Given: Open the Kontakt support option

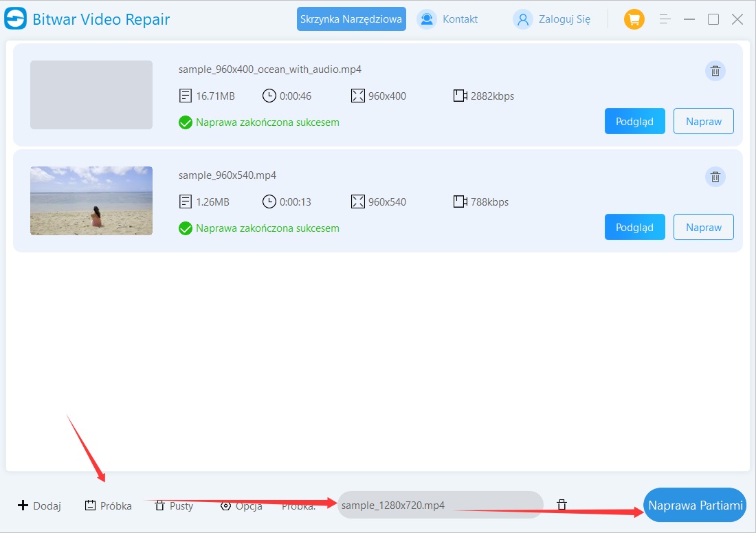Looking at the screenshot, I should pos(448,19).
